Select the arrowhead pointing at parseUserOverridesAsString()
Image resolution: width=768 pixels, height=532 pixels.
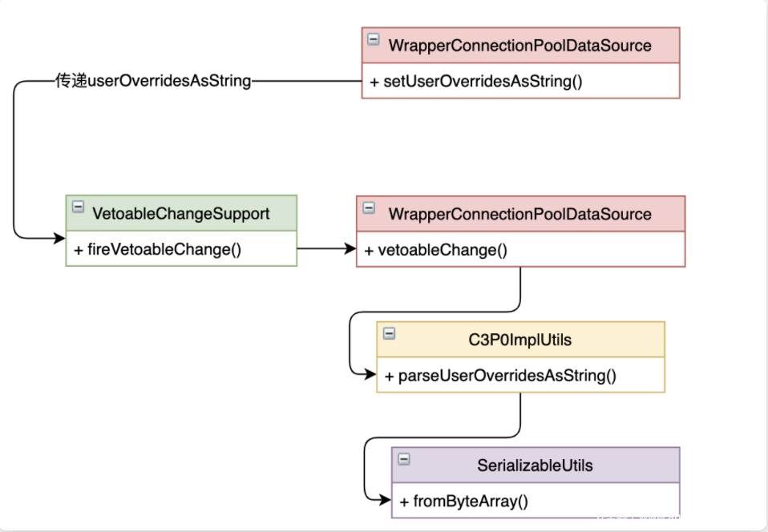click(370, 374)
